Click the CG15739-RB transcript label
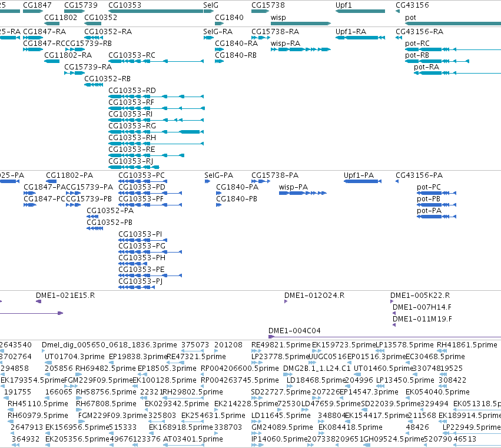This screenshot has width=501, height=448. pos(88,44)
